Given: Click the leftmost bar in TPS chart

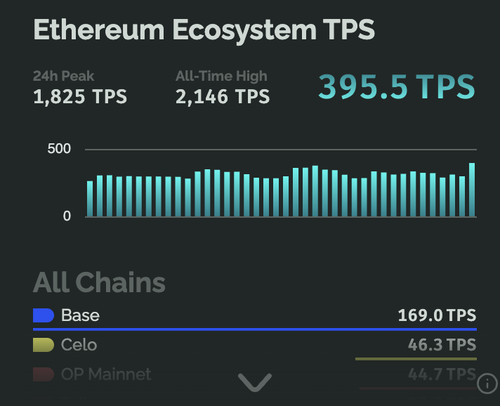Looking at the screenshot, I should [90, 199].
